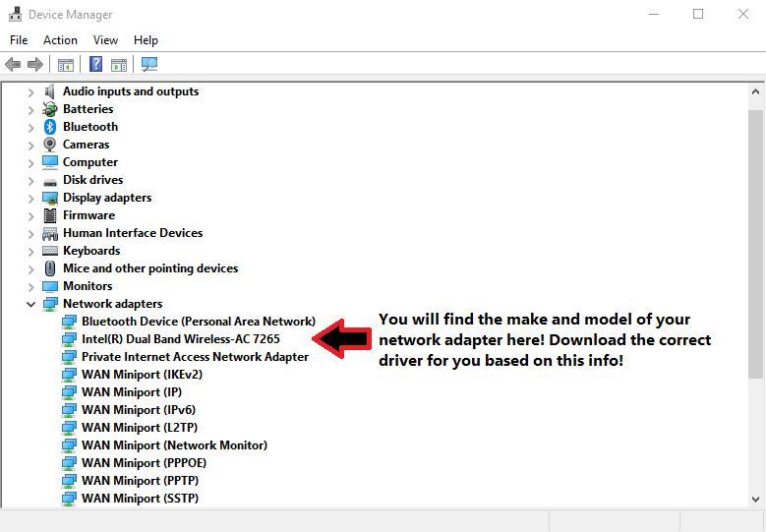Expand the Batteries node
The image size is (766, 532).
click(x=30, y=110)
